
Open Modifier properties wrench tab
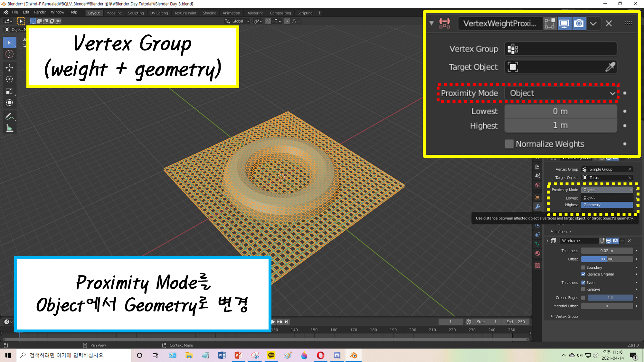pos(537,207)
